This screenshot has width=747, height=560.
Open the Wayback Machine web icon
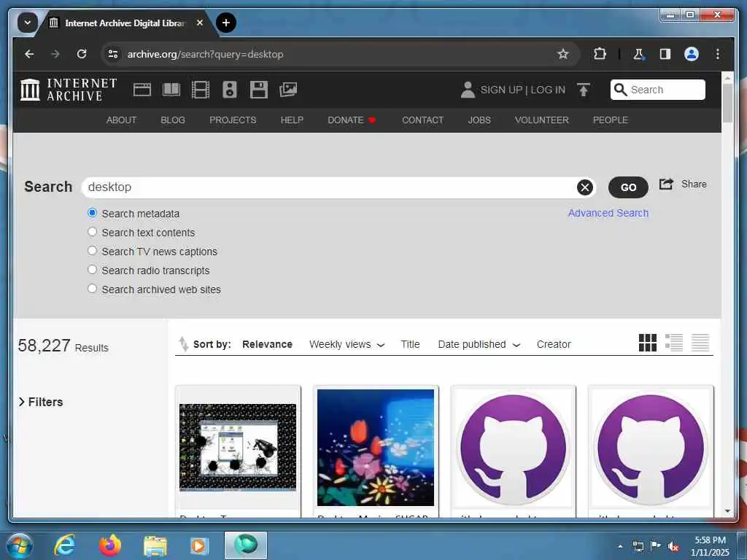(142, 90)
